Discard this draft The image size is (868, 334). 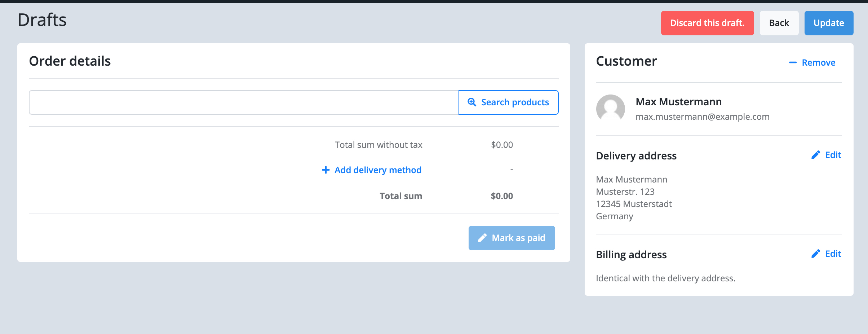coord(707,23)
